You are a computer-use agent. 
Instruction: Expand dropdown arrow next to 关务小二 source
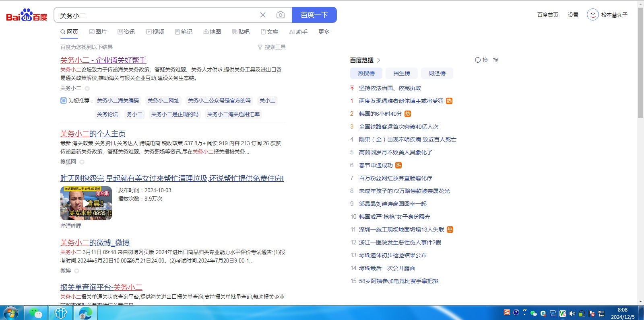(87, 88)
